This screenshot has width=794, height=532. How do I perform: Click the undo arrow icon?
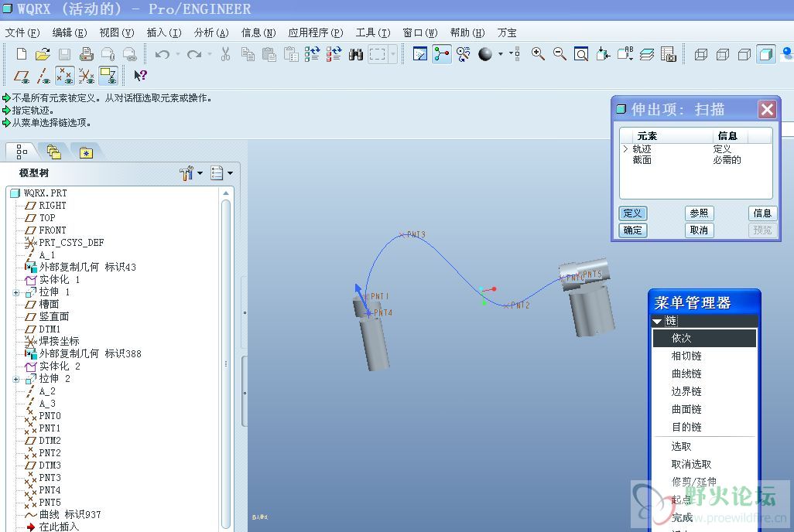click(162, 53)
